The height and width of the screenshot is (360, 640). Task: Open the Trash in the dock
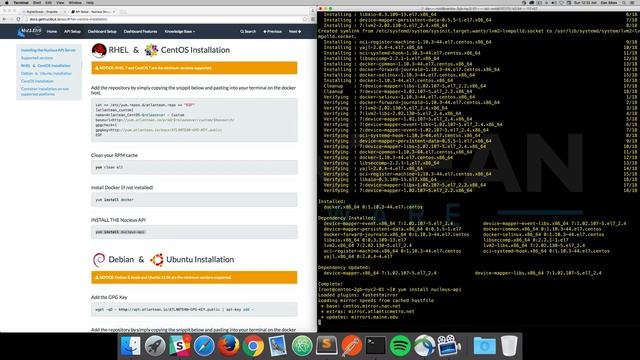tap(509, 346)
